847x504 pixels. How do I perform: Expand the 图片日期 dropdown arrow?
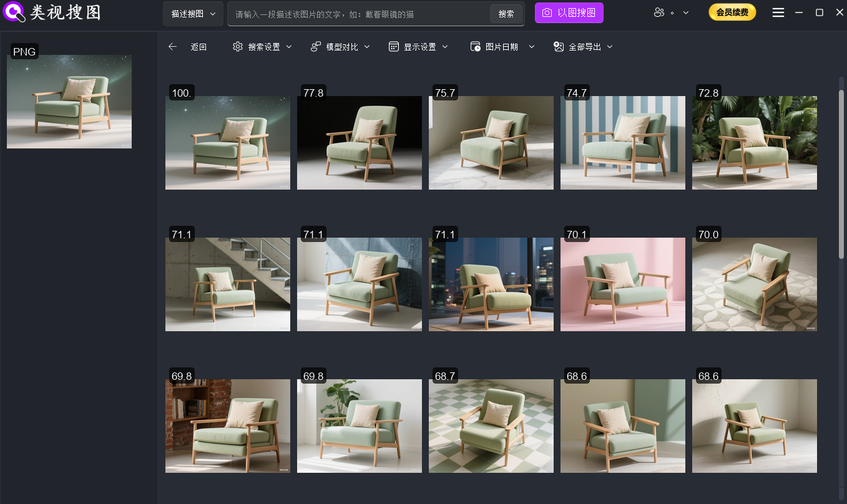(532, 47)
